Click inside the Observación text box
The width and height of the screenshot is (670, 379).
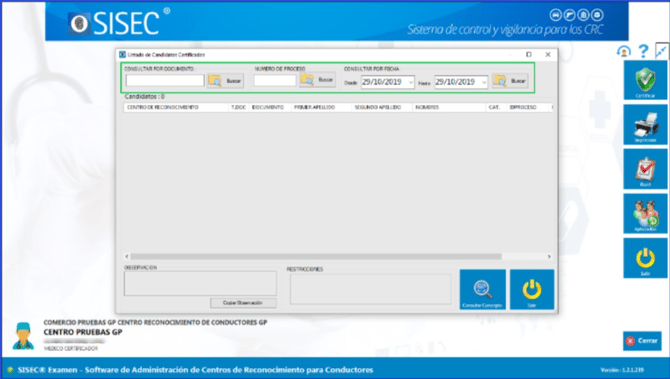(200, 283)
